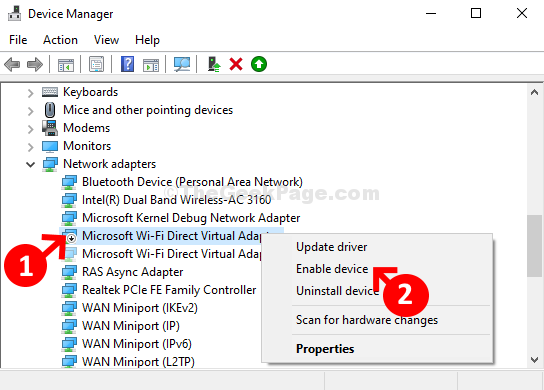The image size is (544, 390).
Task: Select Intel(R) Dual Band Wireless-AC 3160
Action: coord(176,200)
